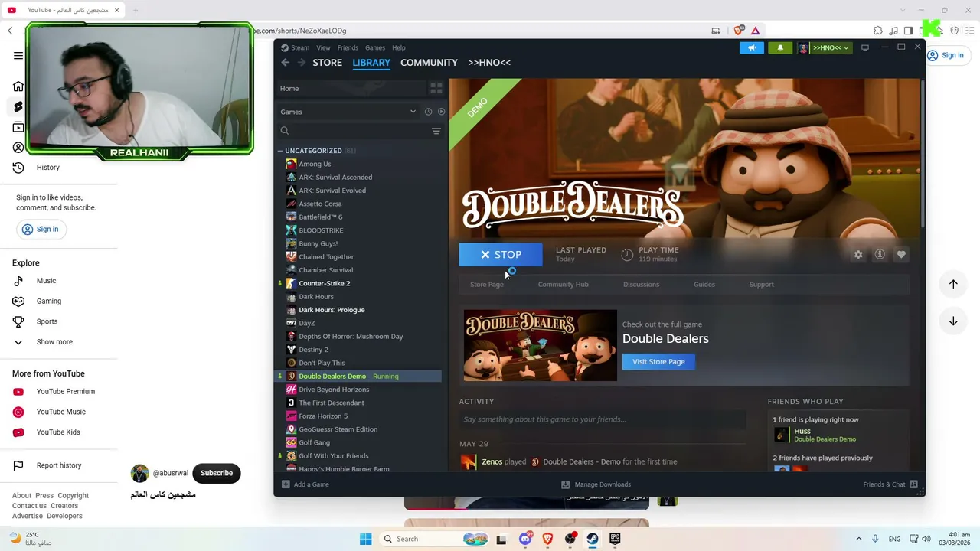Switch to the COMMUNITY tab
Viewport: 980px width, 551px height.
[x=429, y=63]
